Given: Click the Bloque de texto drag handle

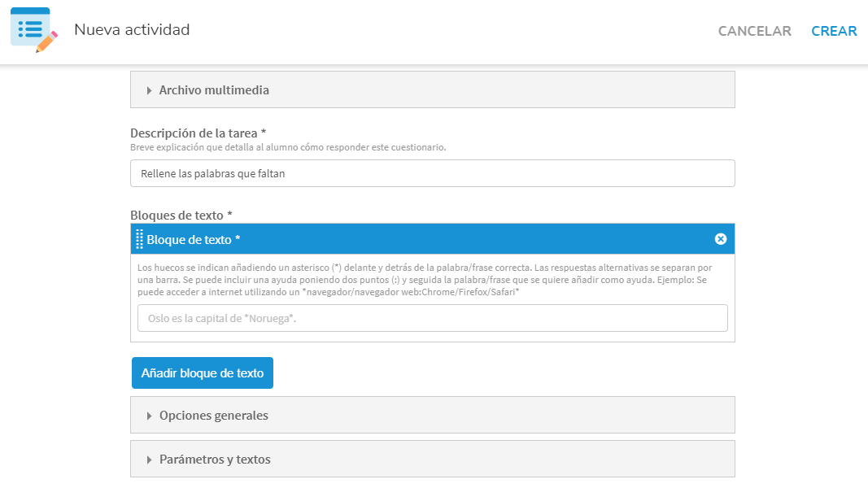Looking at the screenshot, I should (139, 239).
